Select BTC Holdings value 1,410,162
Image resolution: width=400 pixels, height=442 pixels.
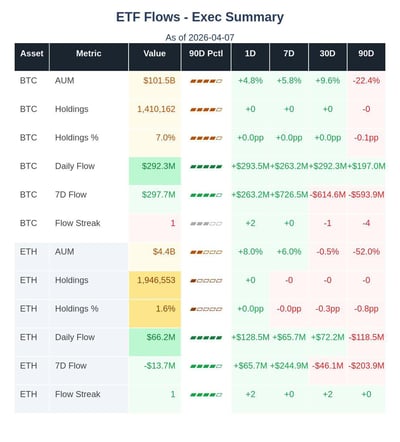tap(156, 109)
